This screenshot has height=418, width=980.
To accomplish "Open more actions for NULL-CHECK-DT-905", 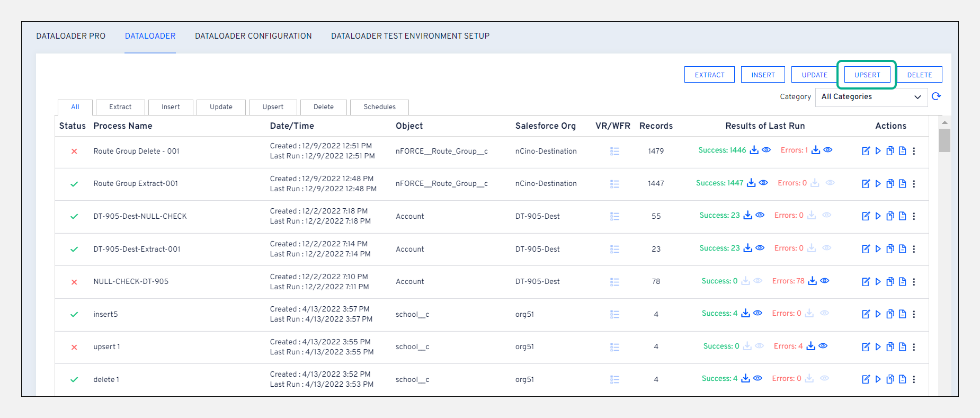I will click(x=914, y=282).
